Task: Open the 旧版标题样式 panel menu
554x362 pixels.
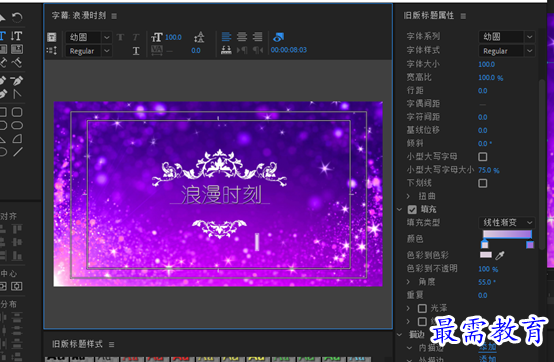Action: point(112,344)
